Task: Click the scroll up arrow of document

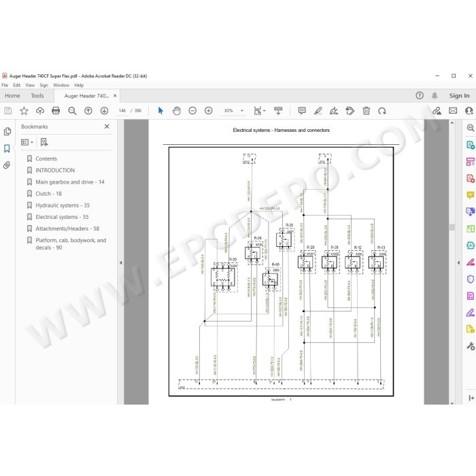Action: [452, 123]
